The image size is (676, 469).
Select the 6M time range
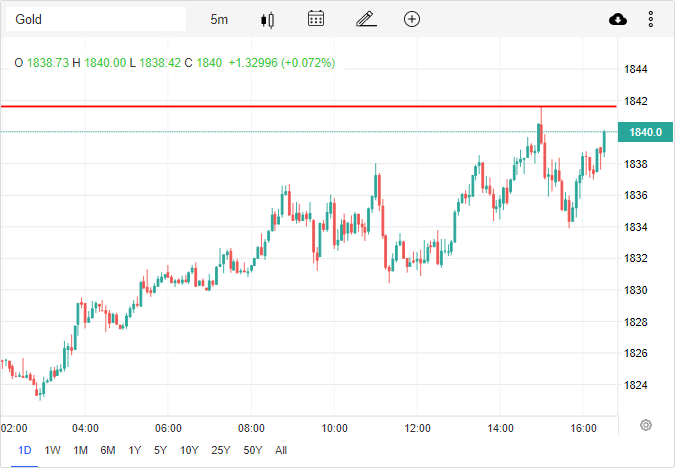tap(108, 450)
